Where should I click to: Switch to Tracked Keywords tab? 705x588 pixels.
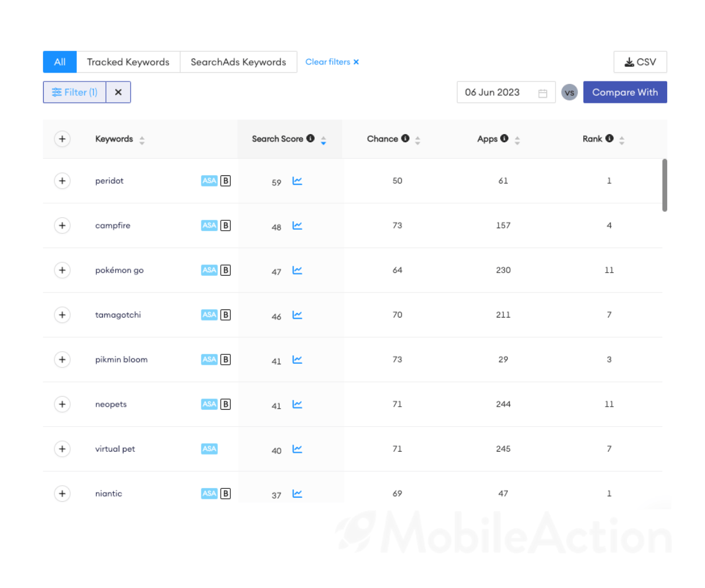pyautogui.click(x=128, y=62)
